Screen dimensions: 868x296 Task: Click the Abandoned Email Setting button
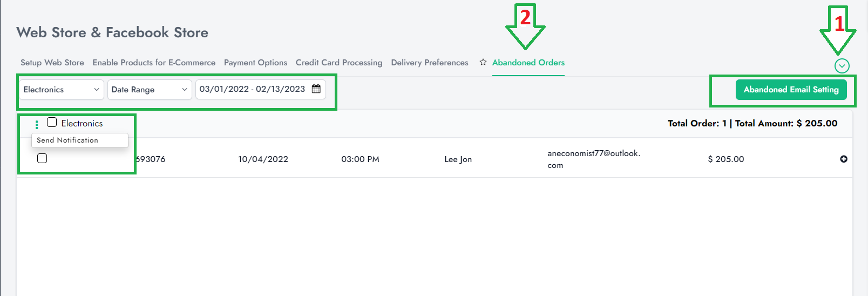click(791, 90)
